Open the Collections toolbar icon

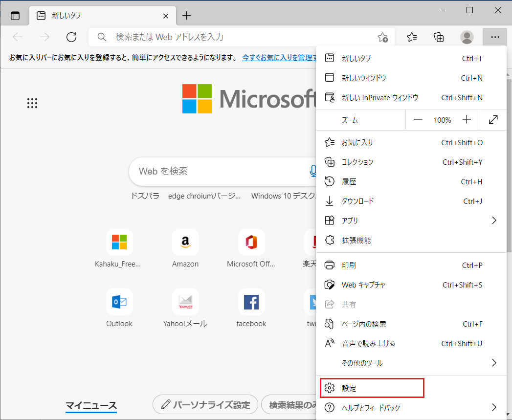[x=439, y=37]
